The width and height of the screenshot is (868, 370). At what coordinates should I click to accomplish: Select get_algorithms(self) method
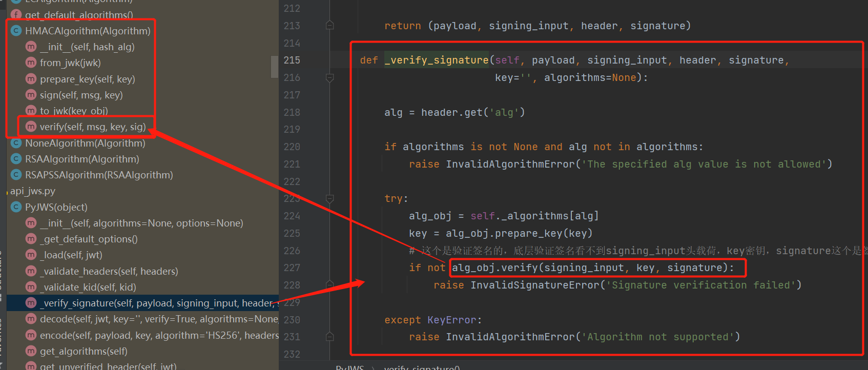pos(84,351)
